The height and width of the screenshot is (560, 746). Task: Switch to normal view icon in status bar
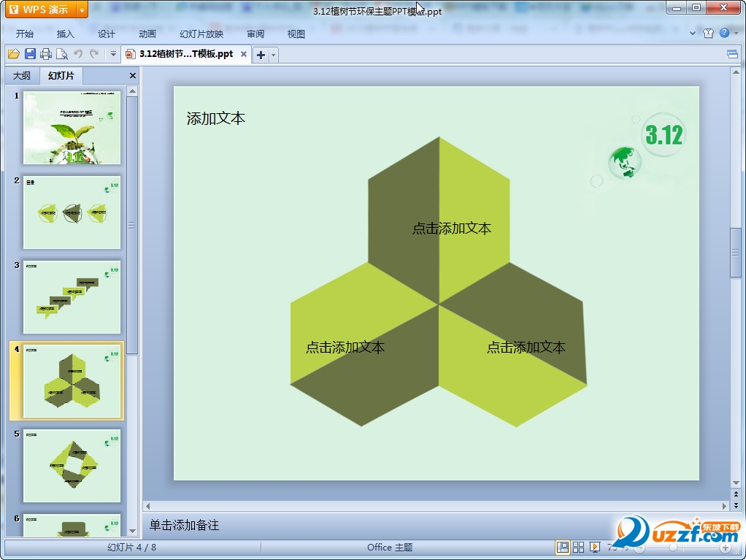coord(562,547)
